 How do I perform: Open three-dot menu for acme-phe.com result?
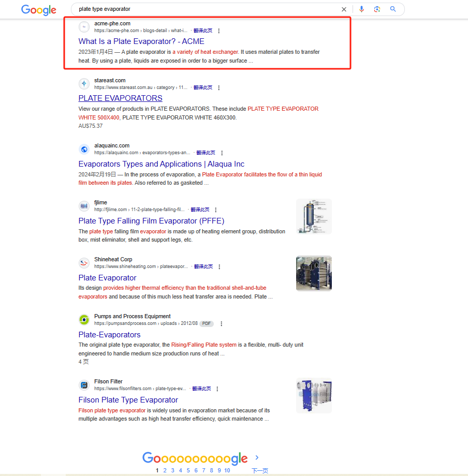click(219, 31)
